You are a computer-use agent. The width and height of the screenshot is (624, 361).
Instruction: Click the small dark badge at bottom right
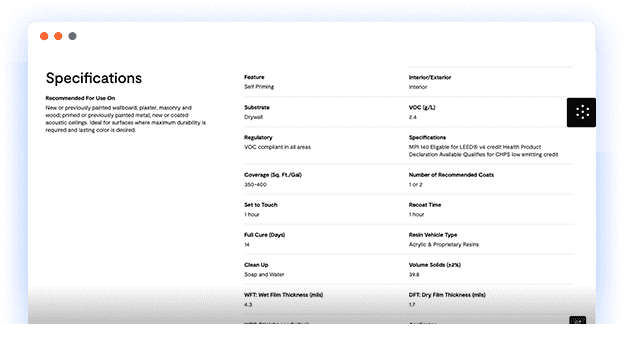577,320
